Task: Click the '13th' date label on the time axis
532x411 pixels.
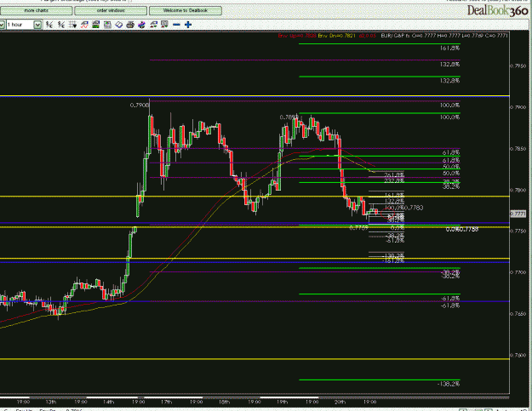Action: [50, 402]
